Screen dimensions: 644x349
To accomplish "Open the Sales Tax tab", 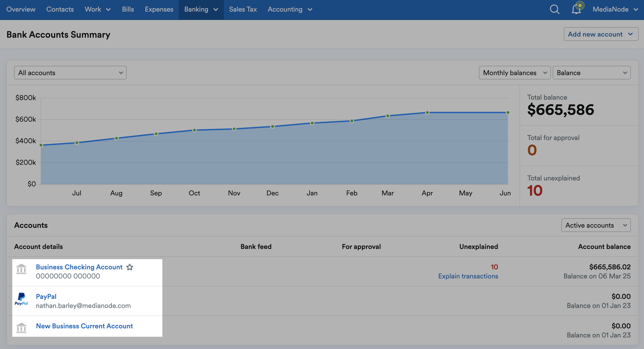I will [x=243, y=10].
